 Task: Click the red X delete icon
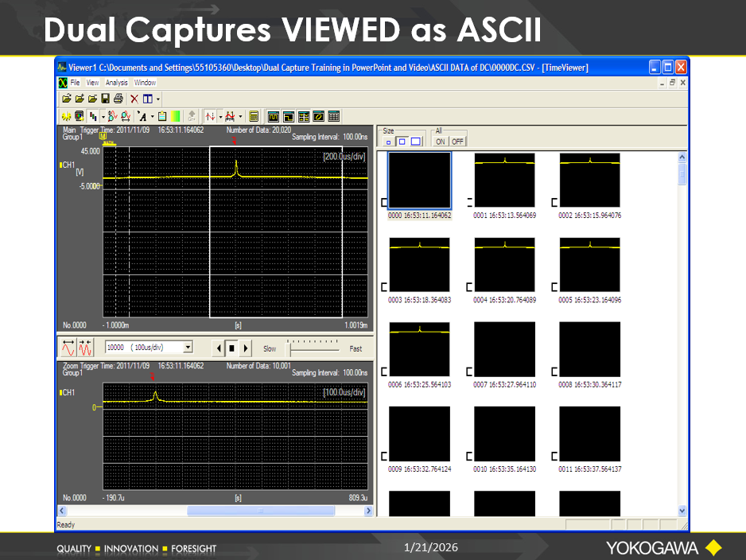click(134, 99)
